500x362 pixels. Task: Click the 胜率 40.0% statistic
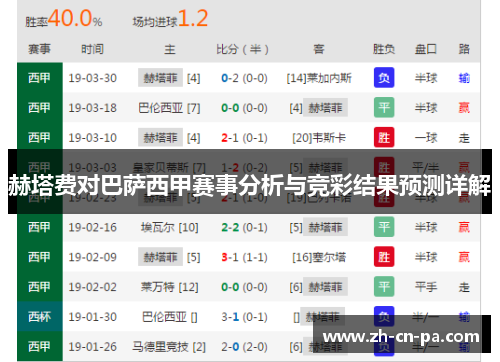click(64, 19)
